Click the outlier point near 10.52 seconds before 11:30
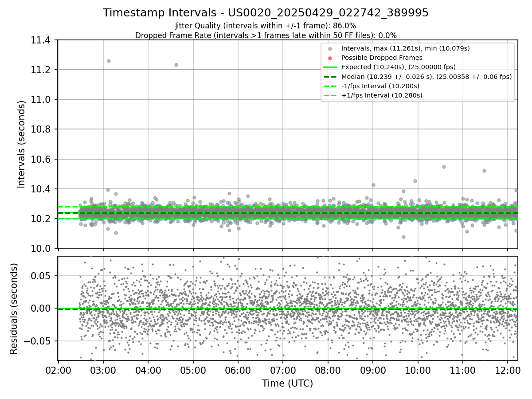The width and height of the screenshot is (532, 399). pos(484,171)
